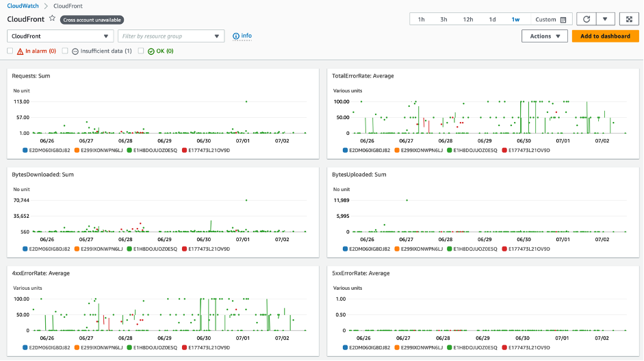
Task: Toggle E2DM060IGBDJ82 blue swatch in 4xxErrorRate chart
Action: [x=25, y=348]
